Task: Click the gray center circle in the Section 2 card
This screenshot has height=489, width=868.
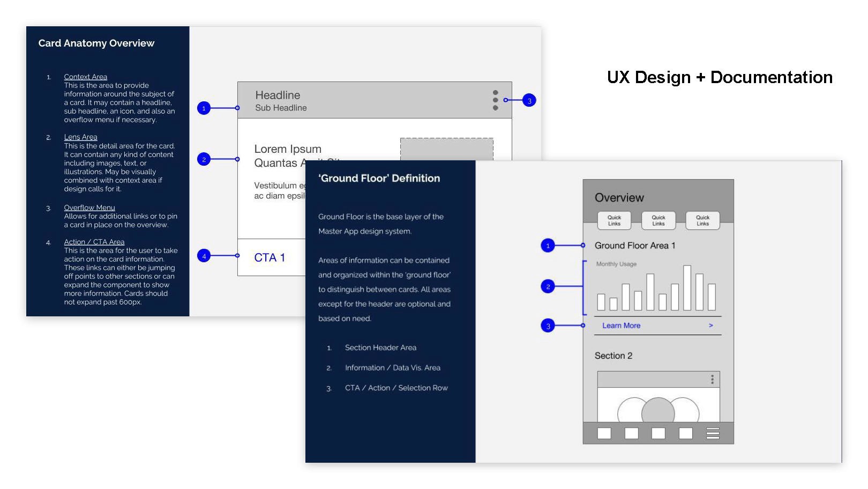Action: 658,412
